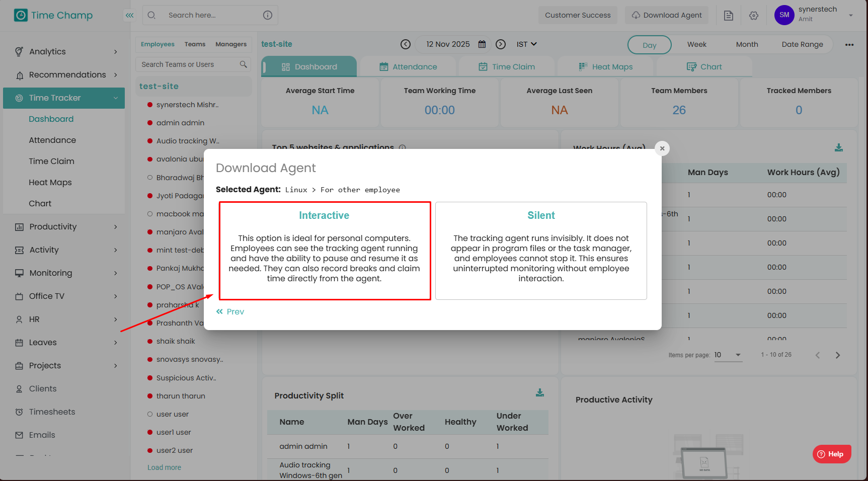This screenshot has width=868, height=481.
Task: Switch to Week view
Action: pyautogui.click(x=697, y=44)
